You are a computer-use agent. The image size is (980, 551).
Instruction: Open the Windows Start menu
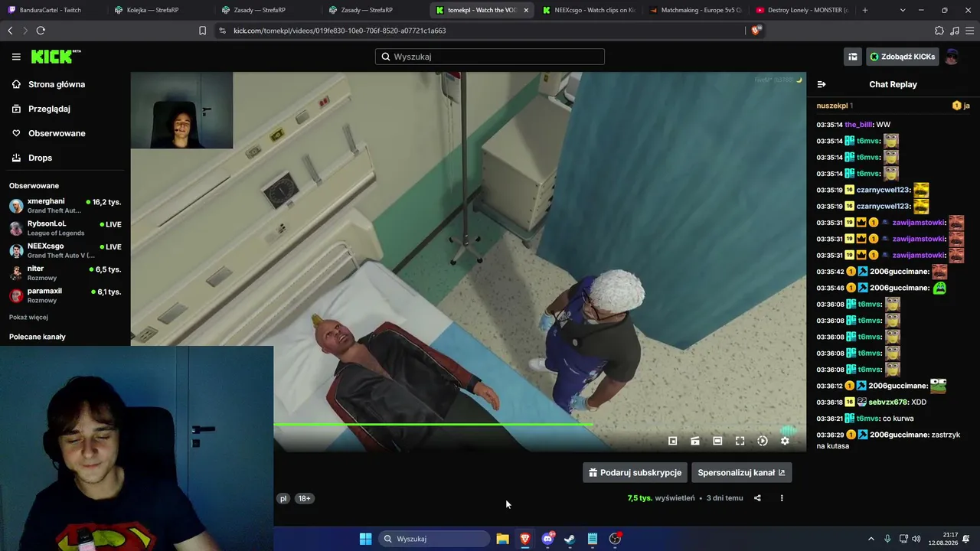[x=365, y=539]
